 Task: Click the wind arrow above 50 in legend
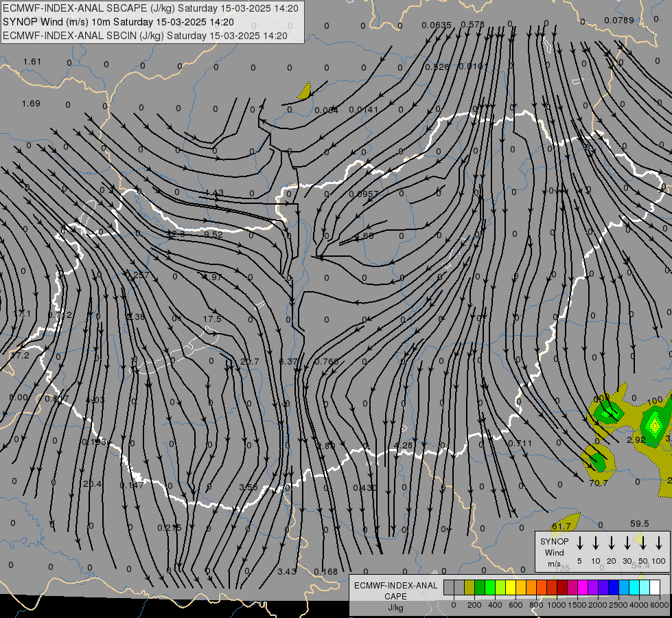643,543
